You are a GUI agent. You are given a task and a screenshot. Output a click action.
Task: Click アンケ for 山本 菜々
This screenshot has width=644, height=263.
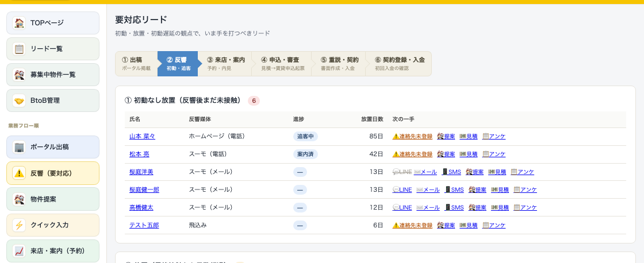tap(494, 136)
